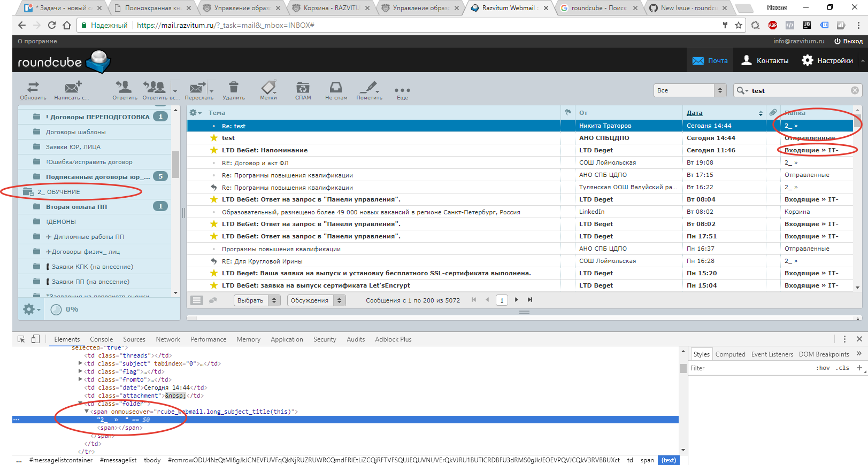
Task: Click the browser reload button
Action: pos(52,25)
